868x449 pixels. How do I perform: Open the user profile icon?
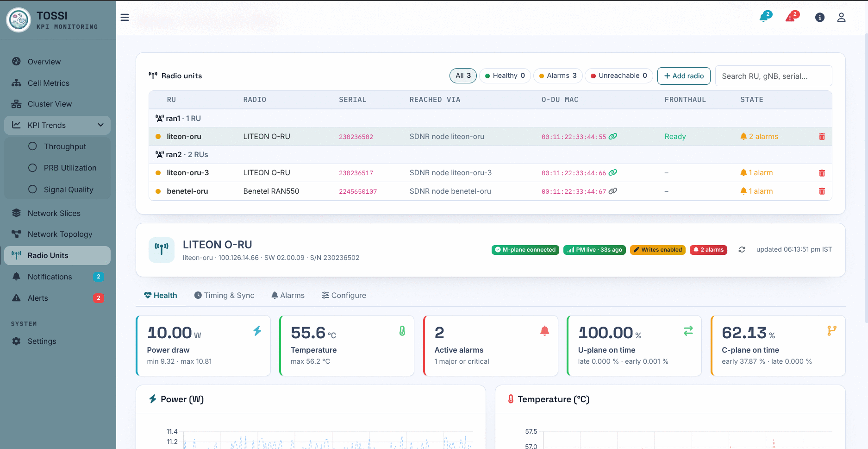tap(841, 18)
